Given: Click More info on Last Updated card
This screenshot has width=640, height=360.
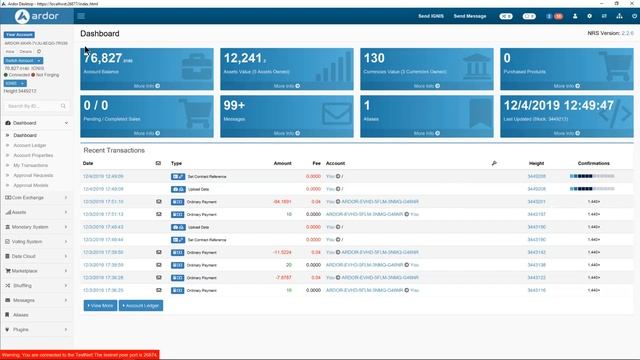Looking at the screenshot, I should pyautogui.click(x=567, y=133).
